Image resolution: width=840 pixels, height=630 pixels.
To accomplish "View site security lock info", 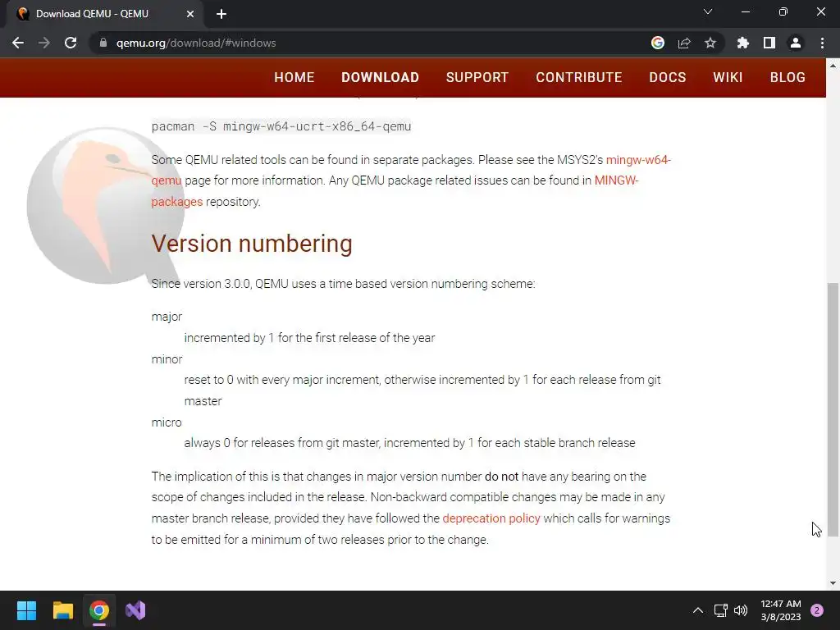I will pos(103,43).
